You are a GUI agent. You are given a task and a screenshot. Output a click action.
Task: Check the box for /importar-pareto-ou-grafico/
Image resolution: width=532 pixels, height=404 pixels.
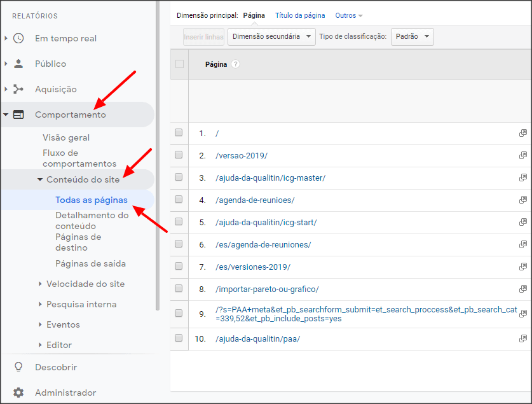point(179,288)
